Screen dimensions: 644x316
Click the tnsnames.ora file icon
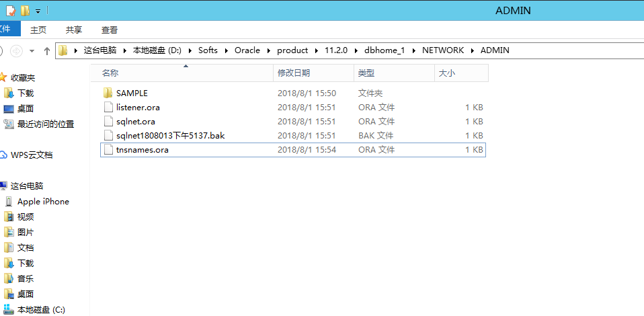pyautogui.click(x=108, y=150)
